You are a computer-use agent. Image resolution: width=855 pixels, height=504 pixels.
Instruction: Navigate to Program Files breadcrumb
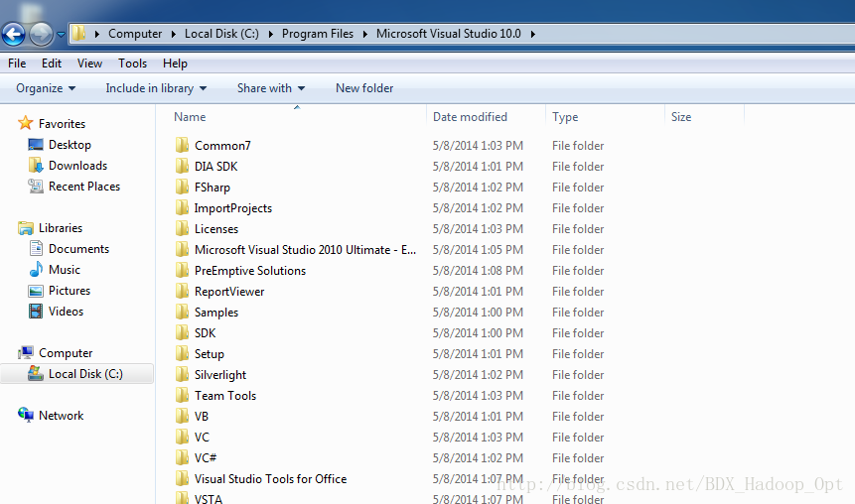(318, 34)
